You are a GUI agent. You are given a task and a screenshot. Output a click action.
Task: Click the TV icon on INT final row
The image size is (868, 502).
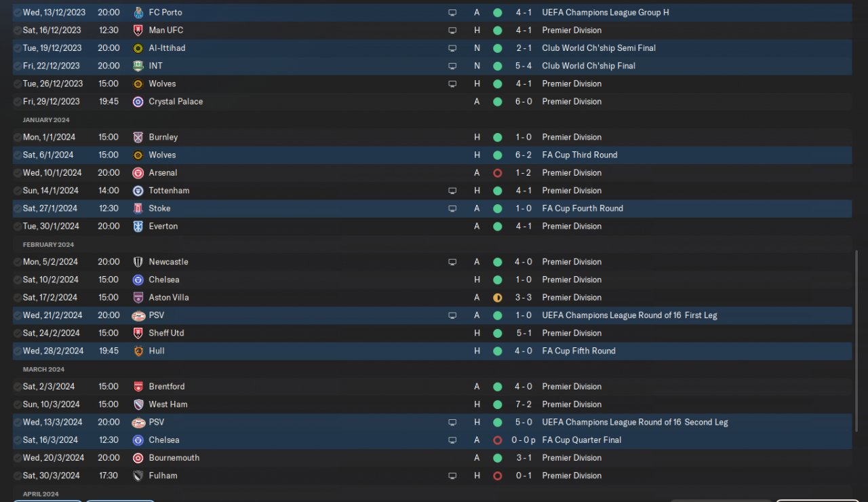pos(452,66)
